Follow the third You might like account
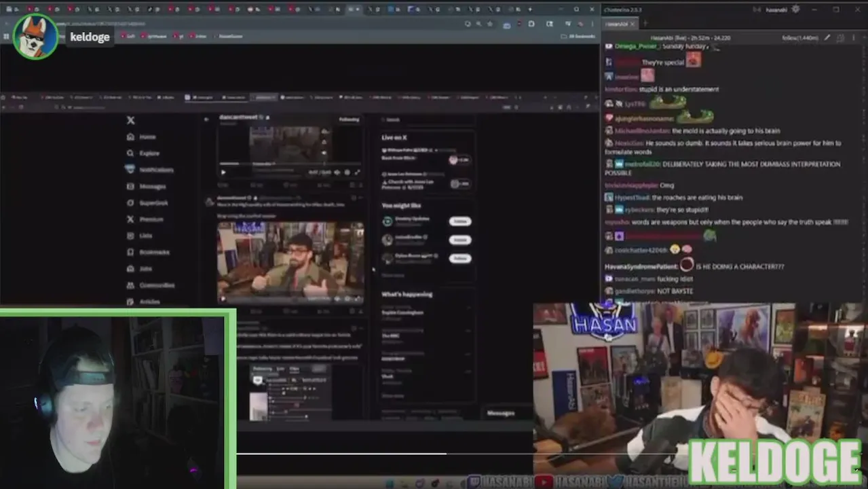This screenshot has height=489, width=868. 459,258
